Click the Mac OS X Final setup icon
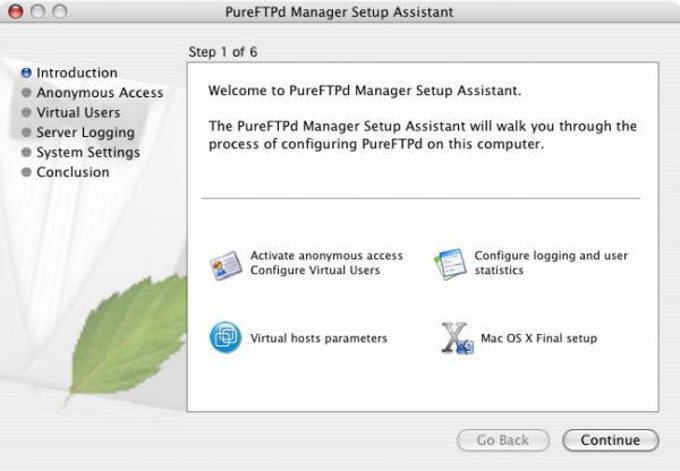The image size is (680, 471). click(457, 338)
